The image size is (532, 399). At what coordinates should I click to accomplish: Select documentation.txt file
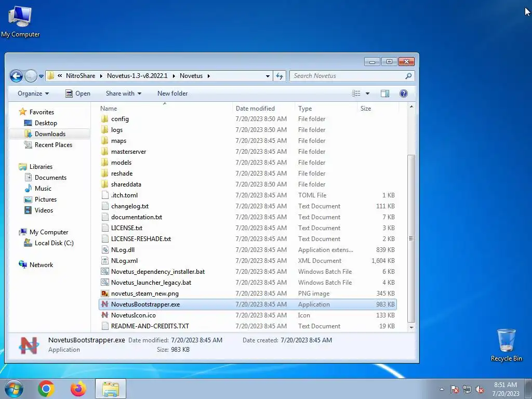[137, 217]
